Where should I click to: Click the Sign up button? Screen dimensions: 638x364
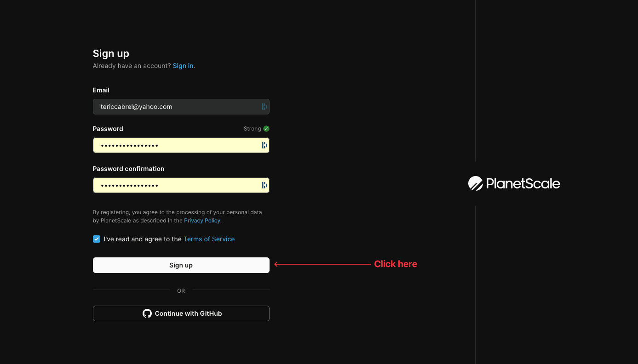point(181,265)
